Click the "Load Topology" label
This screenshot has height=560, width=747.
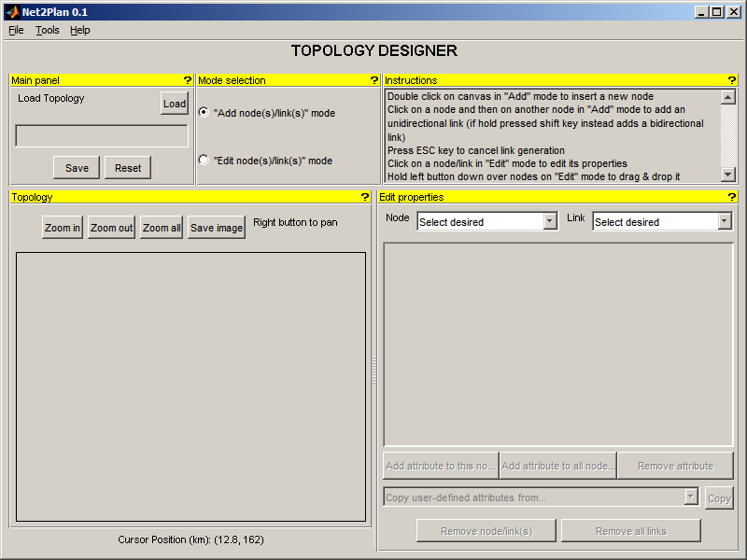(x=51, y=98)
